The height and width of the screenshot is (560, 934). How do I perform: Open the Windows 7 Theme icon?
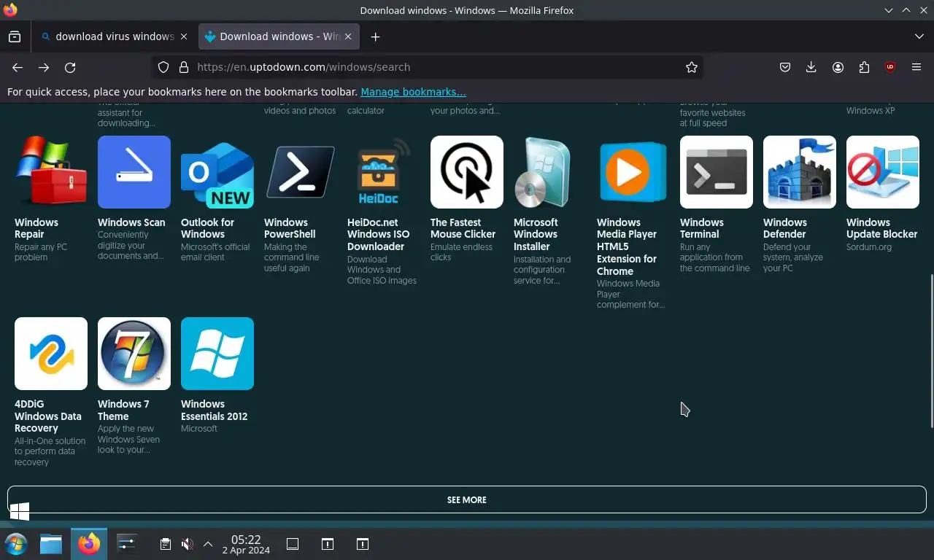click(134, 354)
